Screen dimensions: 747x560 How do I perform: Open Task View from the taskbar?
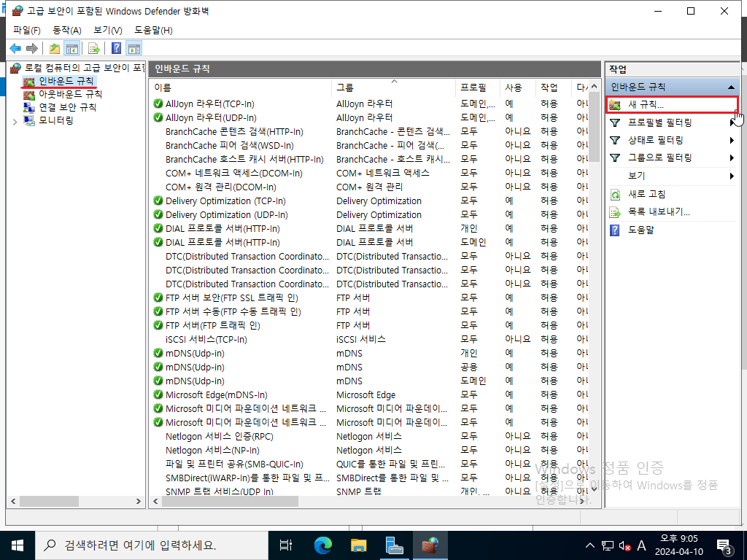pos(286,545)
